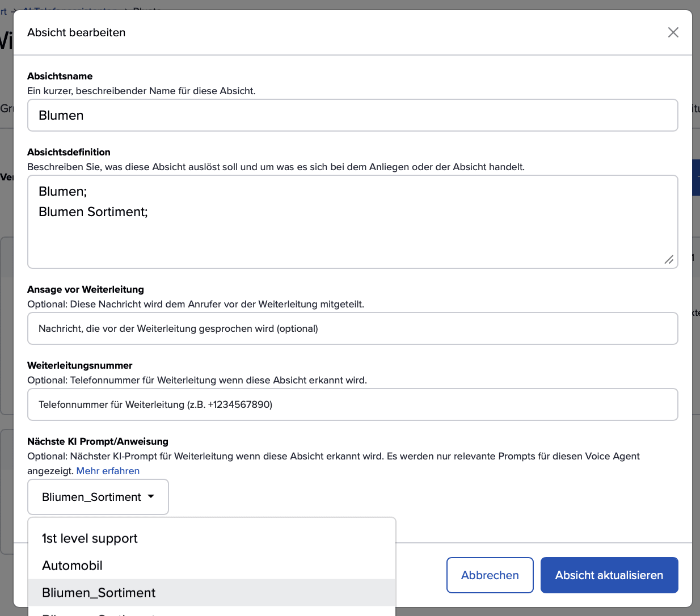Focus the Ansage vor Weiterleitung message field
The height and width of the screenshot is (616, 700).
click(352, 328)
